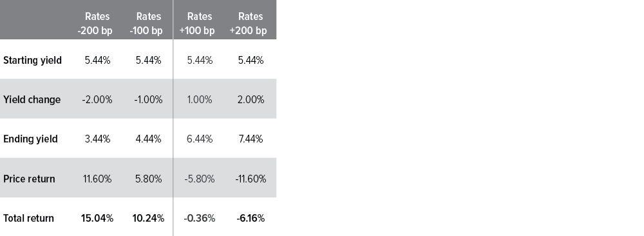Click the -2.00% yield change cell
644x236 pixels.
(97, 100)
